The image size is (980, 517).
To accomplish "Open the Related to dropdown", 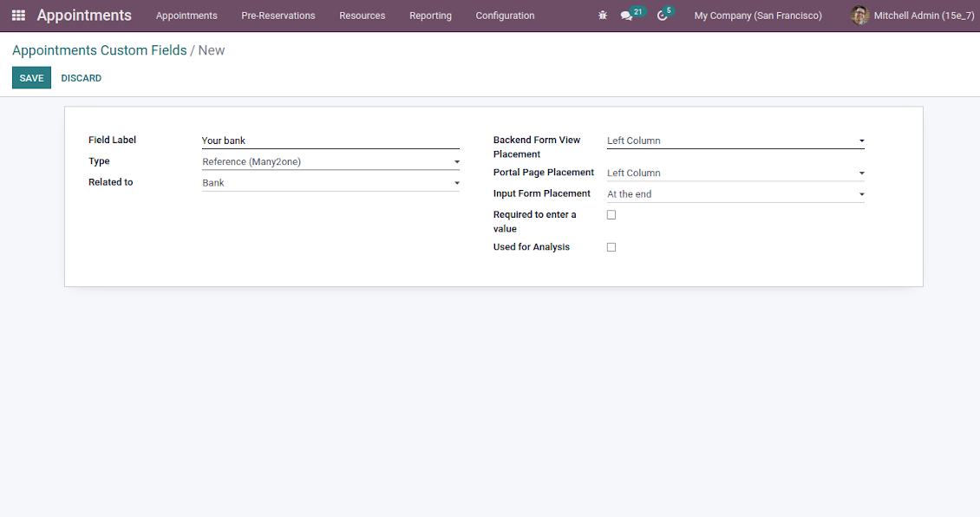I will pos(330,183).
